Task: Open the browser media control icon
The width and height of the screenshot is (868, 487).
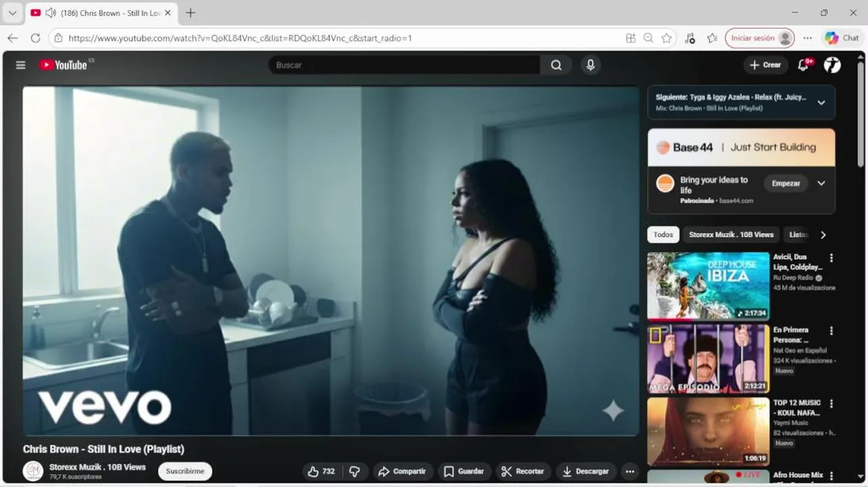Action: (690, 38)
